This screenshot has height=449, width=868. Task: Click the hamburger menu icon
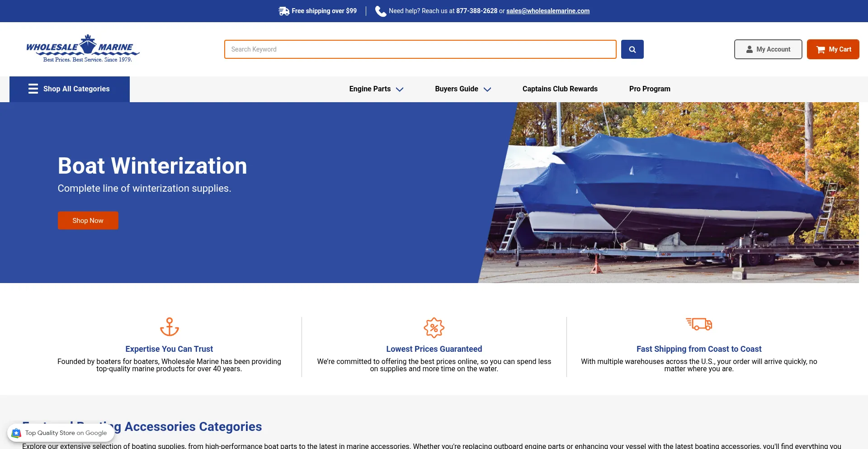point(33,89)
